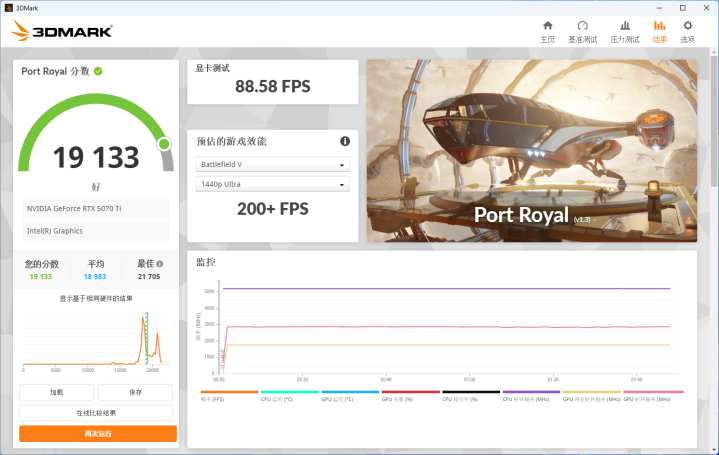Click info icon beside estimated game performance
The height and width of the screenshot is (455, 719).
point(345,141)
